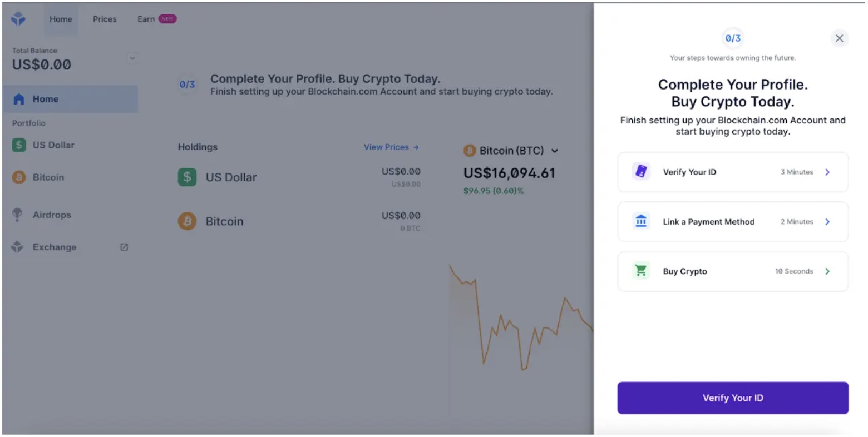Image resolution: width=868 pixels, height=437 pixels.
Task: Open the Total Balance dropdown
Action: tap(132, 58)
